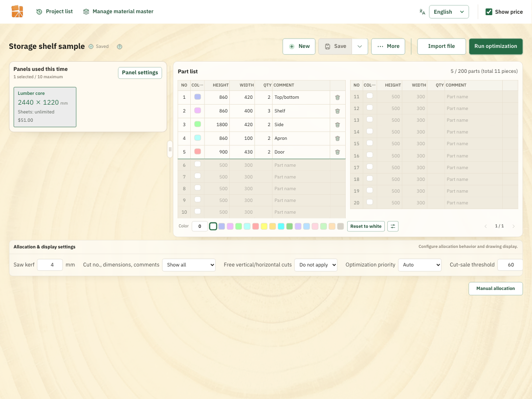The height and width of the screenshot is (399, 532).
Task: Go to next part list page
Action: point(513,226)
